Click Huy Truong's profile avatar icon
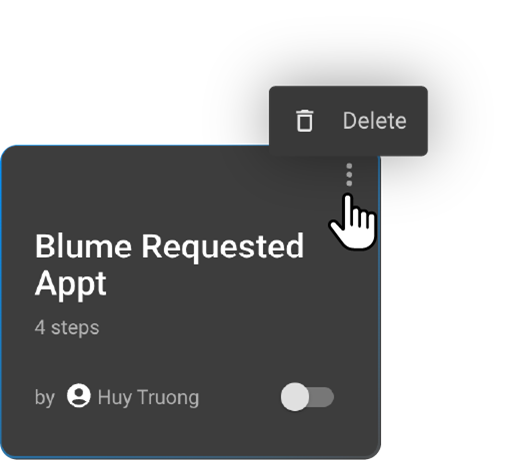The image size is (514, 460). pos(79,396)
